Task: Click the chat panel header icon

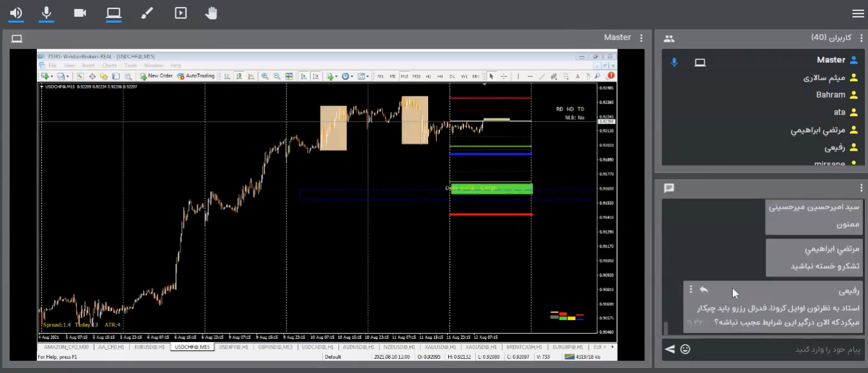Action: pyautogui.click(x=669, y=188)
